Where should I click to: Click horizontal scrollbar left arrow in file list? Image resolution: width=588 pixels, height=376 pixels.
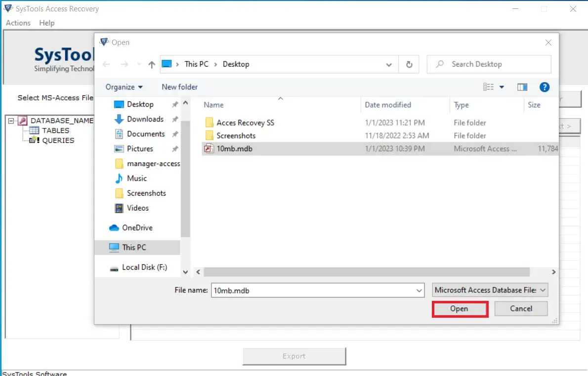point(198,272)
